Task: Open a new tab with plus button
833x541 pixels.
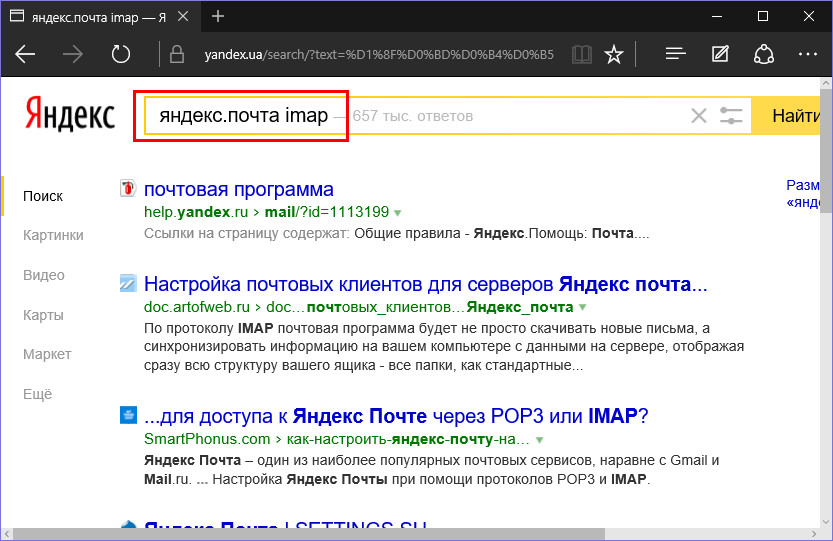Action: point(218,16)
